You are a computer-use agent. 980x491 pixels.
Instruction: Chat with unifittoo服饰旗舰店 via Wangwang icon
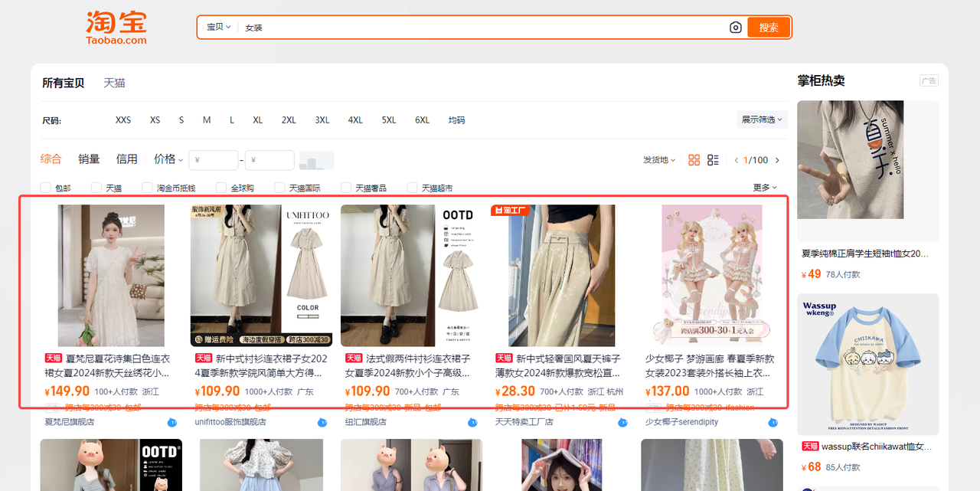(x=322, y=422)
